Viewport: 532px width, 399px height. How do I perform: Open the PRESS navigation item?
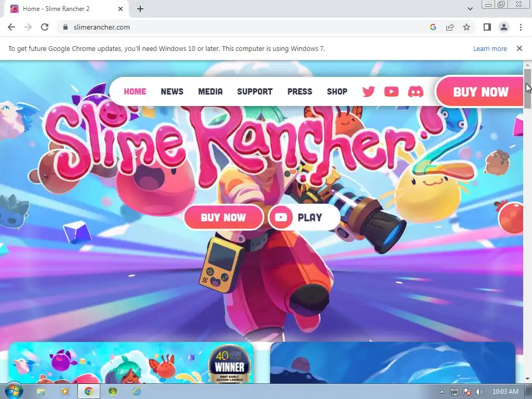click(x=300, y=91)
